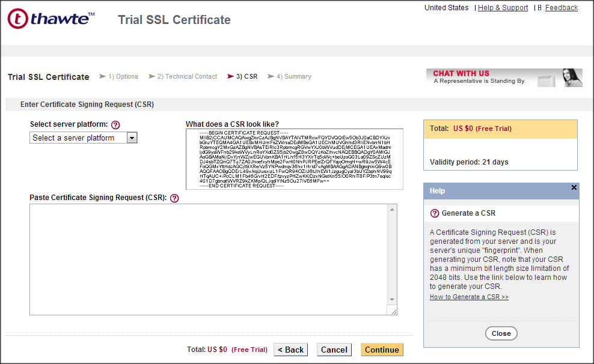
Task: Click the < Back button
Action: 290,350
